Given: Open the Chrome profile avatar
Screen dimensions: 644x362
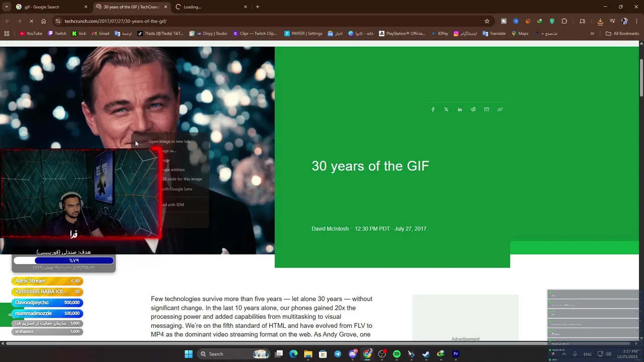Looking at the screenshot, I should (624, 21).
